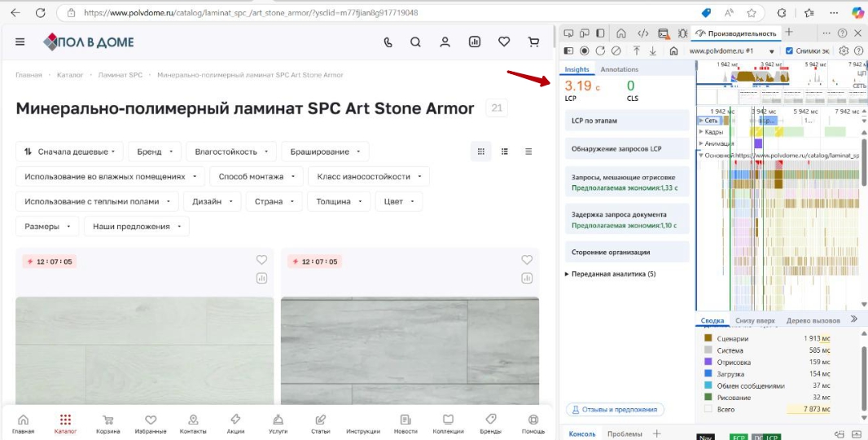Screen dimensions: 868x440
Task: Reload page and record performance
Action: [x=600, y=51]
